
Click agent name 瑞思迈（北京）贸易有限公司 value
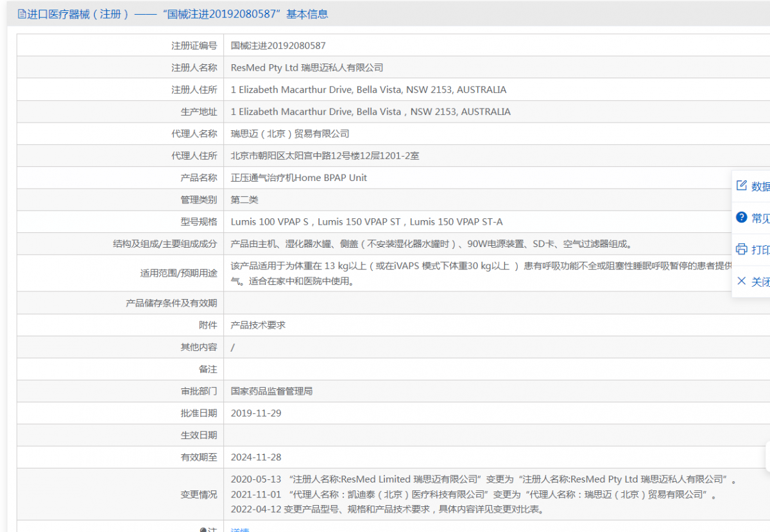point(290,133)
